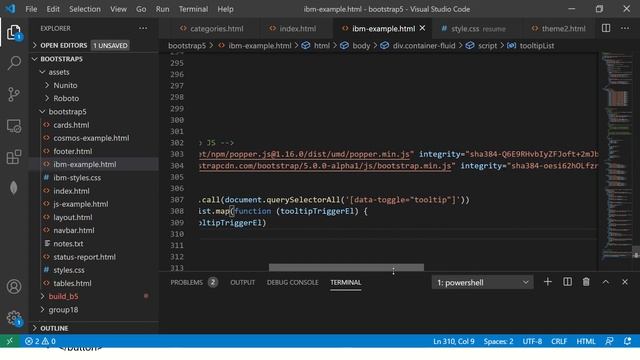
Task: Show errors and warnings count in status bar
Action: pyautogui.click(x=40, y=341)
